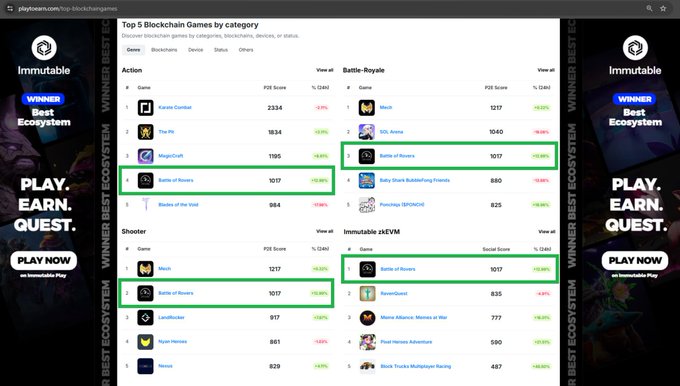Click the Karate Combat score 2334

pos(275,108)
